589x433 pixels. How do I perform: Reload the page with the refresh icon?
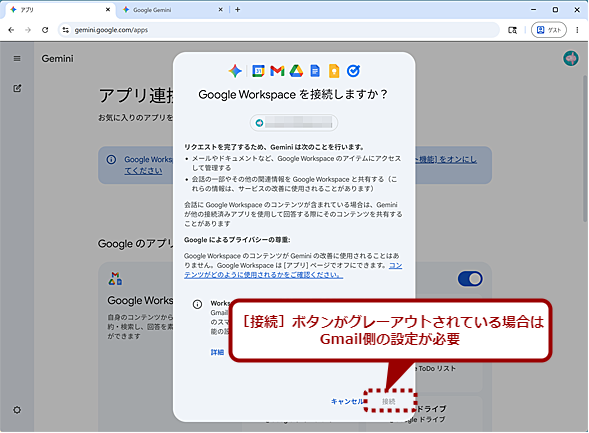coord(45,30)
